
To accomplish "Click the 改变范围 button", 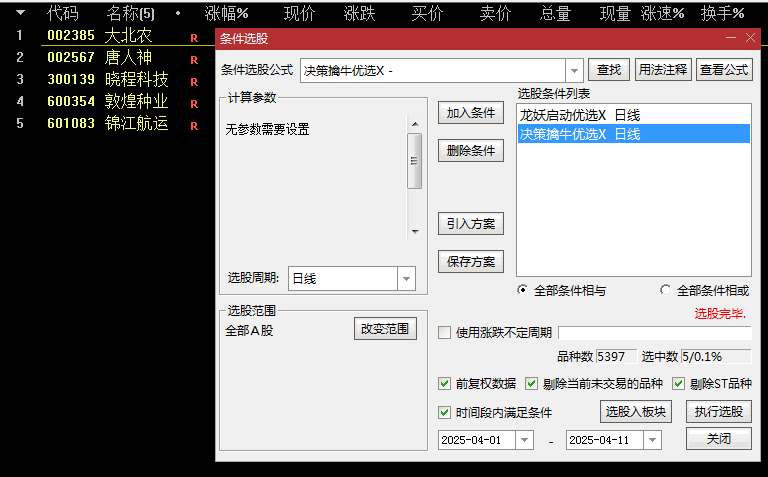I will click(385, 329).
